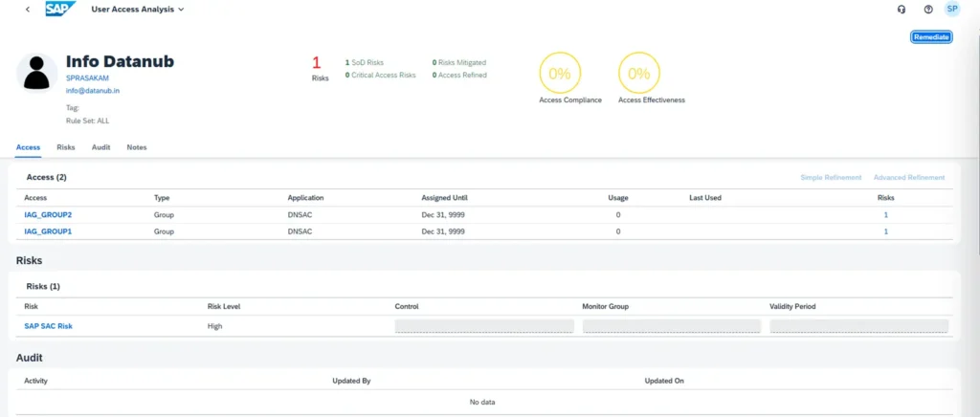Switch to the Audit tab
This screenshot has height=417, width=980.
100,147
